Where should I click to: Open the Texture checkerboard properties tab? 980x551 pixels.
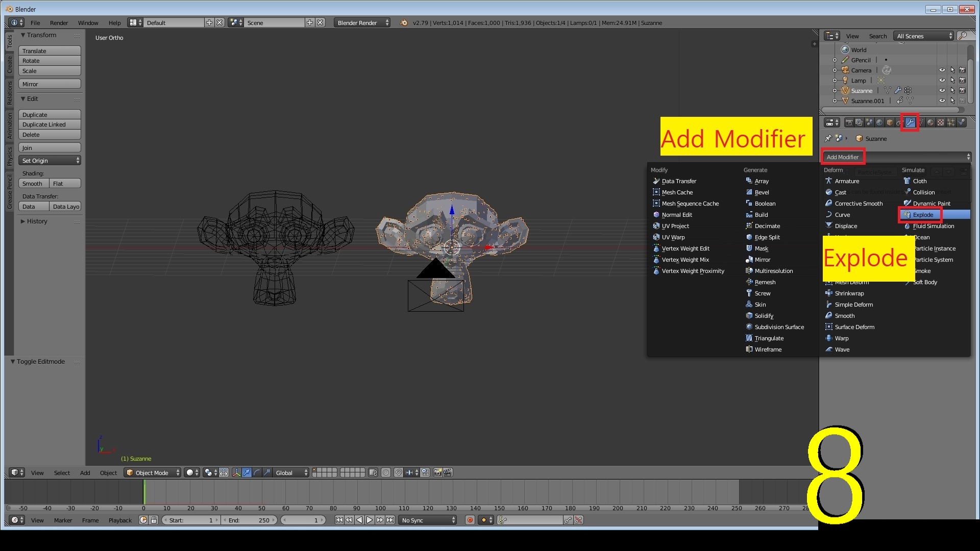click(x=941, y=122)
